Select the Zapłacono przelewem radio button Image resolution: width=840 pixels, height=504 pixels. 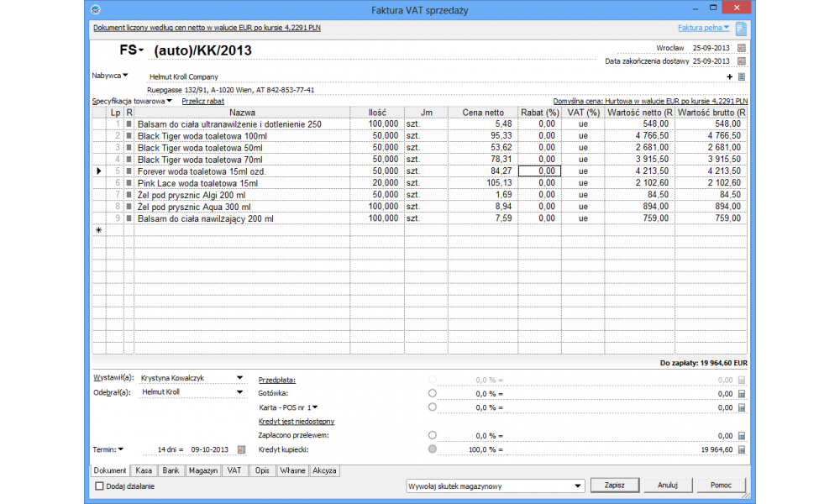pyautogui.click(x=433, y=435)
